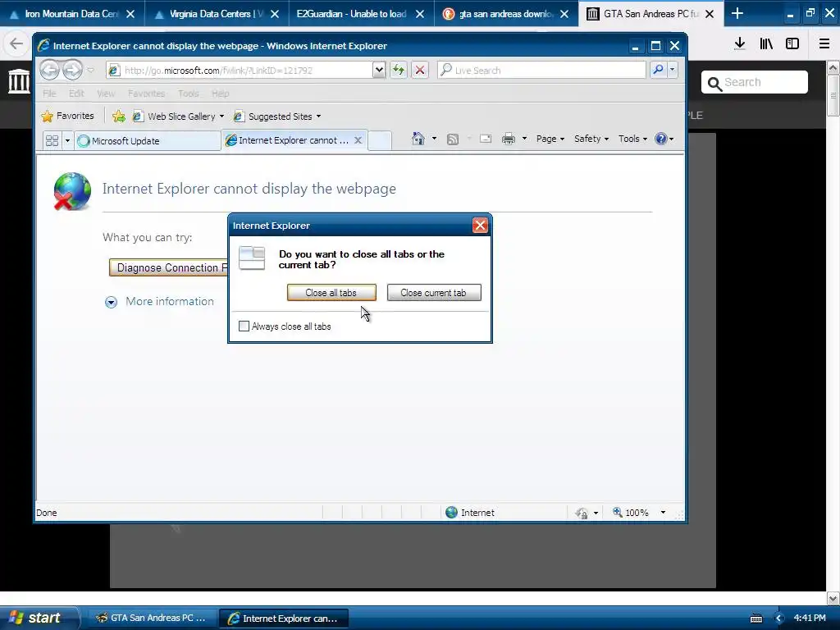This screenshot has height=630, width=840.
Task: Click Diagnose Connection Problems button
Action: pyautogui.click(x=169, y=267)
